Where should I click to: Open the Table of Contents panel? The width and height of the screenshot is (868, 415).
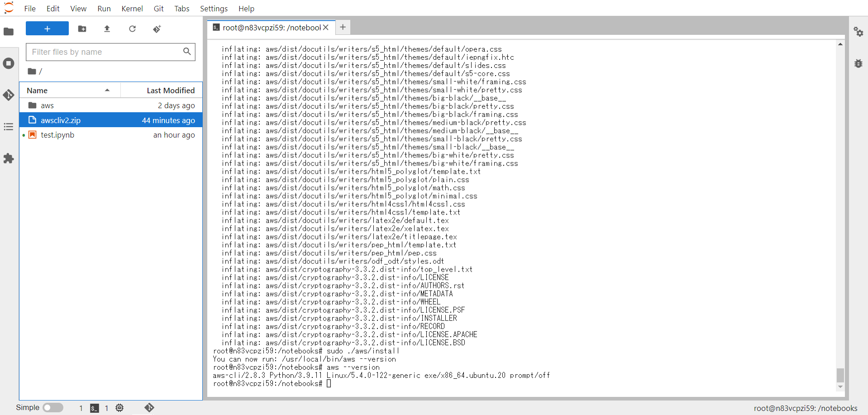point(9,127)
